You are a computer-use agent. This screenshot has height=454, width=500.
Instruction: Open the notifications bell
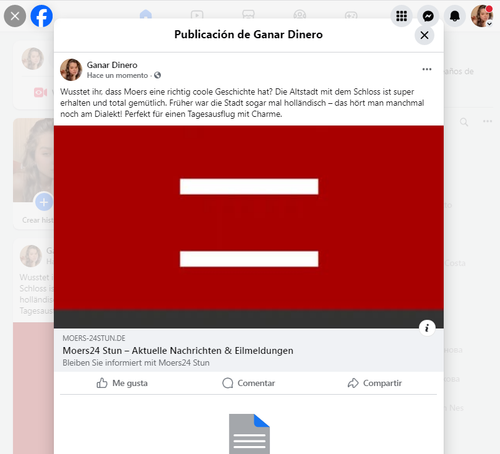455,16
